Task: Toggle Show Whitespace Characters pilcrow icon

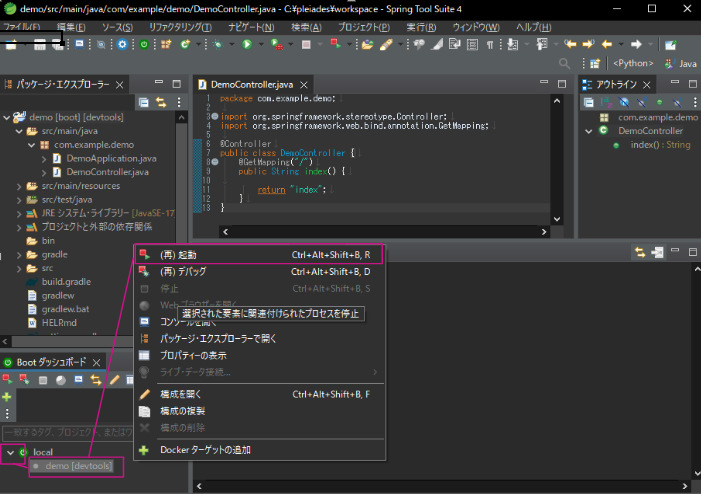Action: pos(490,45)
